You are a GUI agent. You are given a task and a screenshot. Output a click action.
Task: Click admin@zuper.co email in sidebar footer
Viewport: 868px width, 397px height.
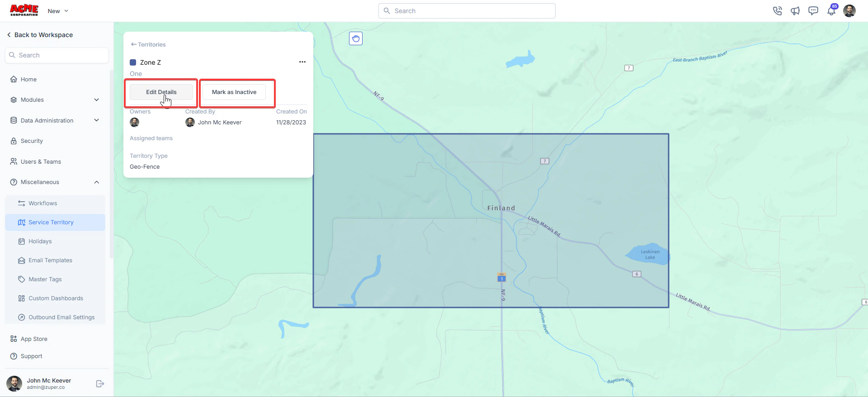tap(46, 388)
